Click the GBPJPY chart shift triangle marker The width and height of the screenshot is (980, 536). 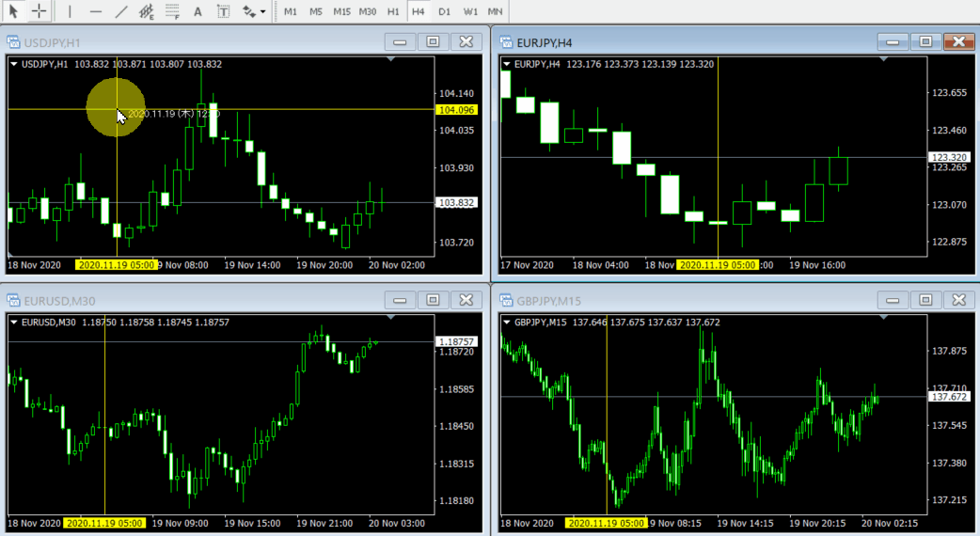(x=884, y=317)
